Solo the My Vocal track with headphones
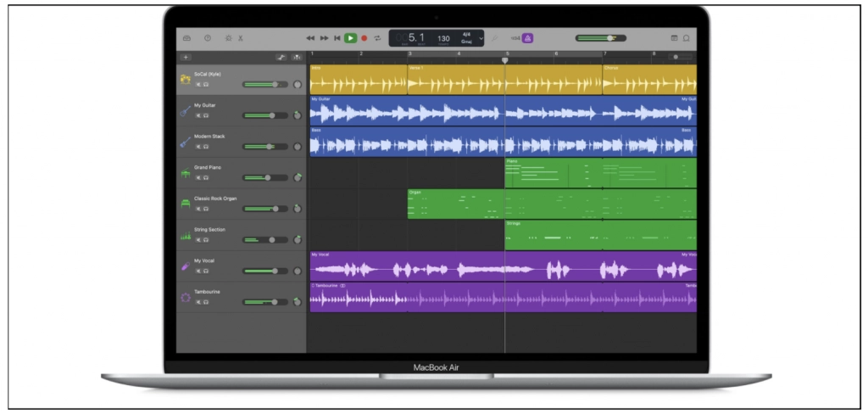 (x=206, y=271)
